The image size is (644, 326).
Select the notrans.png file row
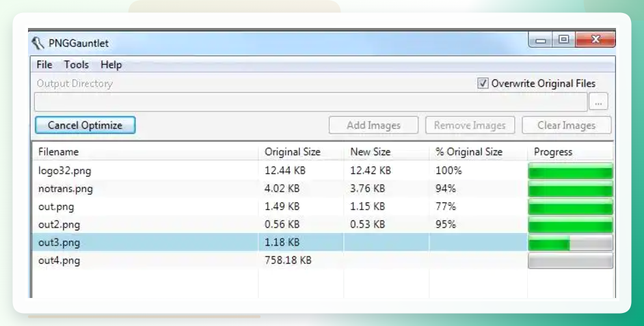323,189
